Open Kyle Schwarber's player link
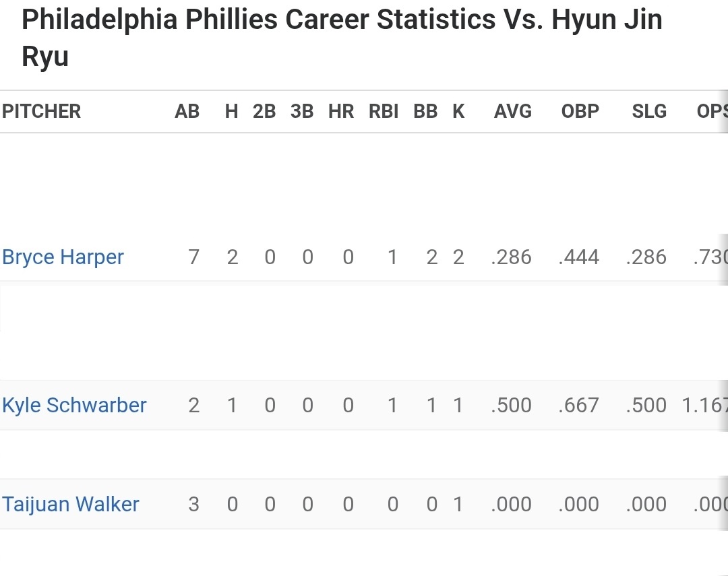 click(x=74, y=406)
